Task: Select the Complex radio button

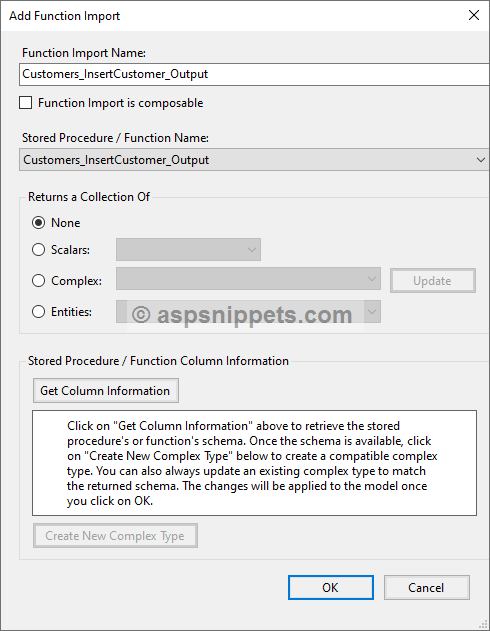Action: coord(39,280)
